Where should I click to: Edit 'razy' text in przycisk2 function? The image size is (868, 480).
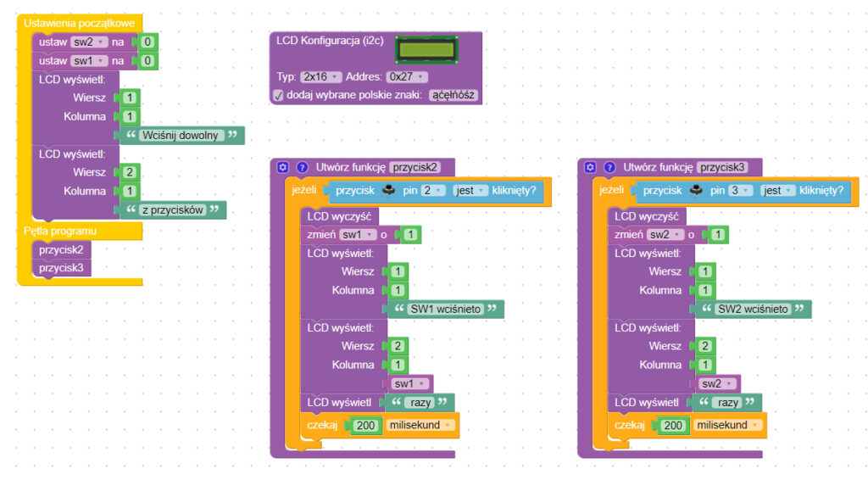(420, 403)
